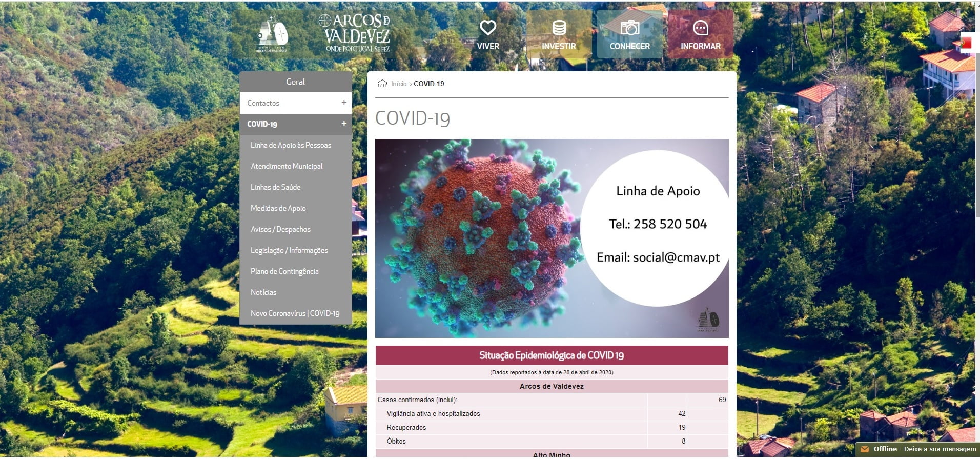
Task: Select the Conhecer camera icon
Action: [629, 28]
